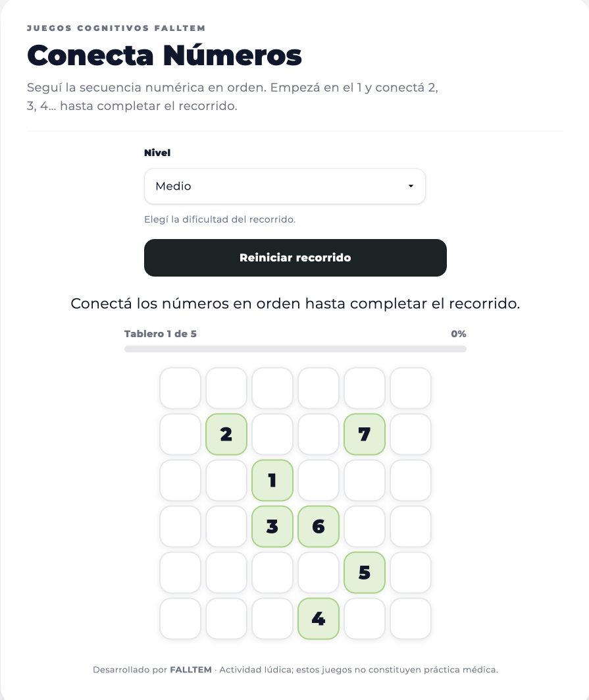Choose the green tile numbered 6

(x=319, y=526)
